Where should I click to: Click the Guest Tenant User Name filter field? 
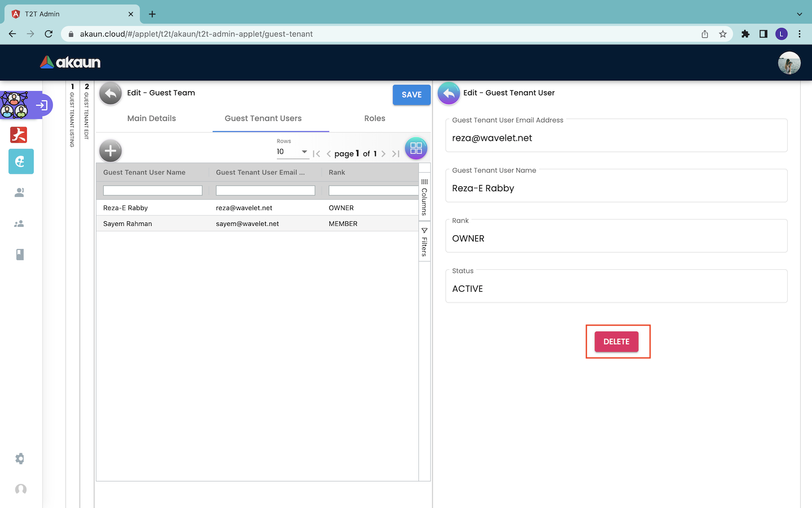[x=152, y=191]
